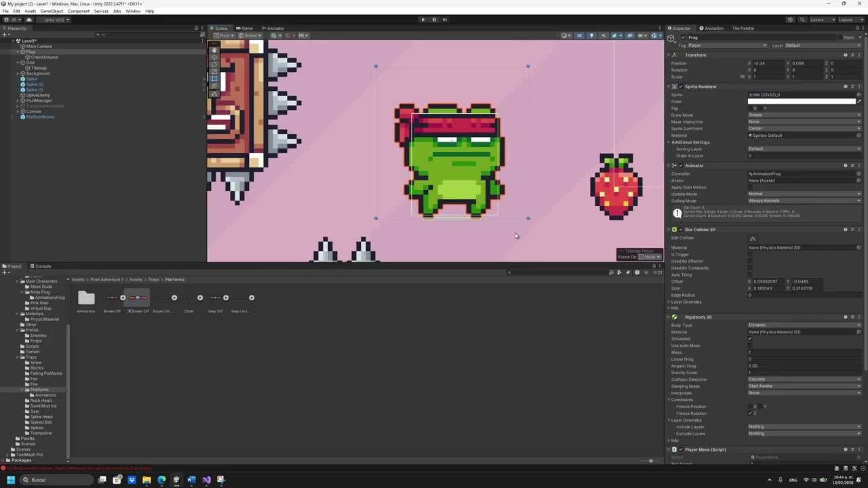Click the cloud services icon

pyautogui.click(x=29, y=20)
